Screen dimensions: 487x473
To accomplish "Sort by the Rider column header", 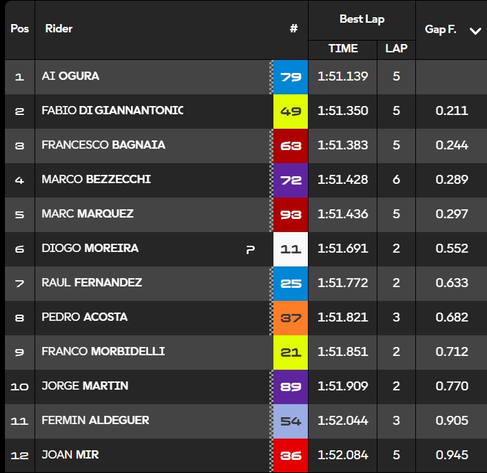I will point(59,29).
